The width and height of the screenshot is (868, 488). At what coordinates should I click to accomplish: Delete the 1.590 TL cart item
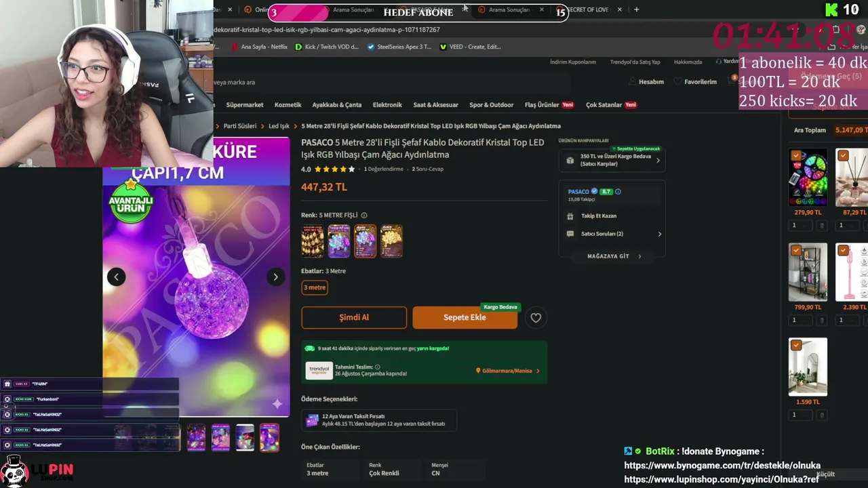822,415
